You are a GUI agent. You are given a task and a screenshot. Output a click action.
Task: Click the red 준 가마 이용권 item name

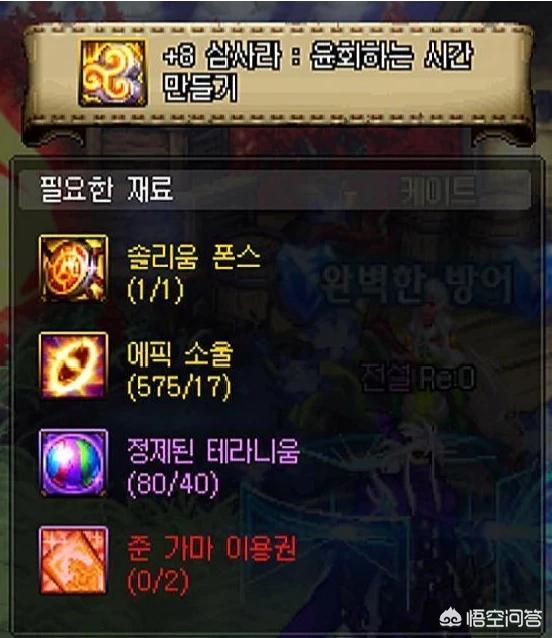click(212, 548)
